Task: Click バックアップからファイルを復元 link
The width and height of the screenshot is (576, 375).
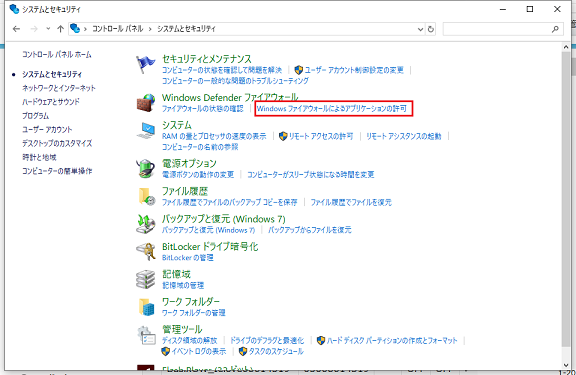Action: coord(310,230)
